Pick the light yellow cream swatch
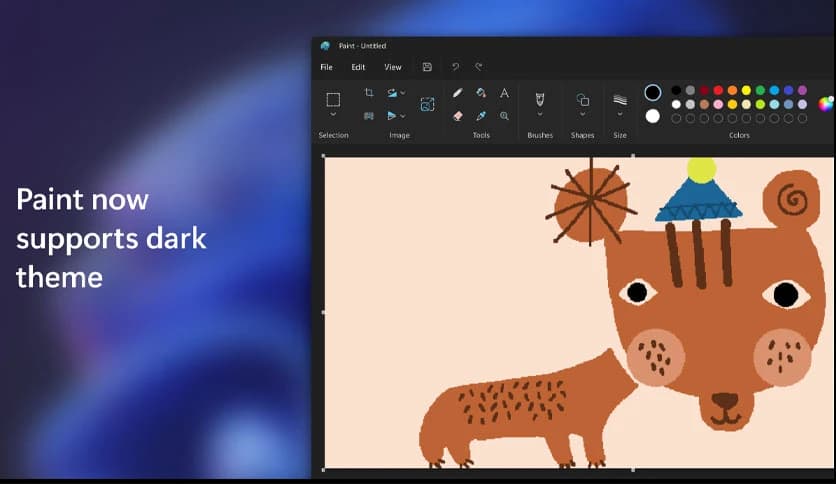This screenshot has width=836, height=484. coord(746,104)
